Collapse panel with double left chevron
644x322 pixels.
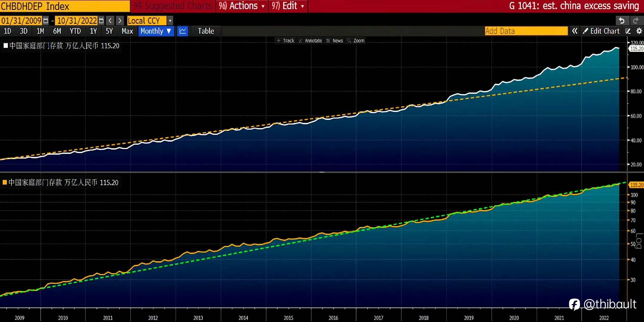tap(575, 31)
